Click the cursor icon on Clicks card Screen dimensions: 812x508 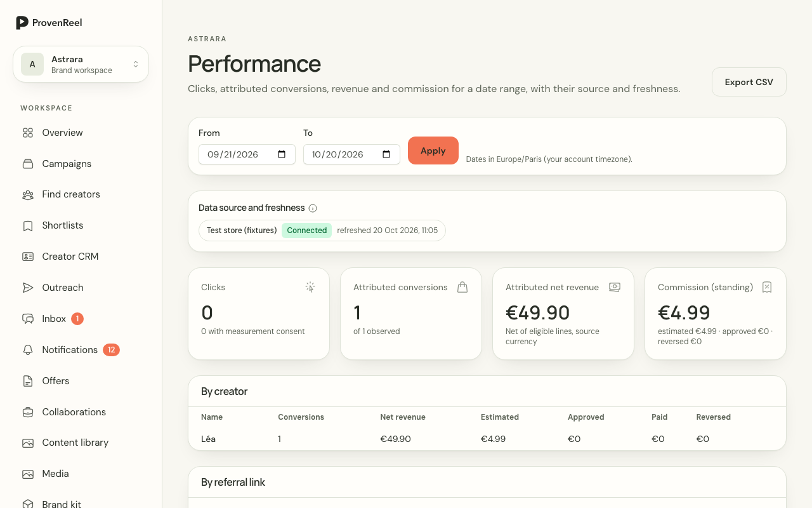click(310, 287)
